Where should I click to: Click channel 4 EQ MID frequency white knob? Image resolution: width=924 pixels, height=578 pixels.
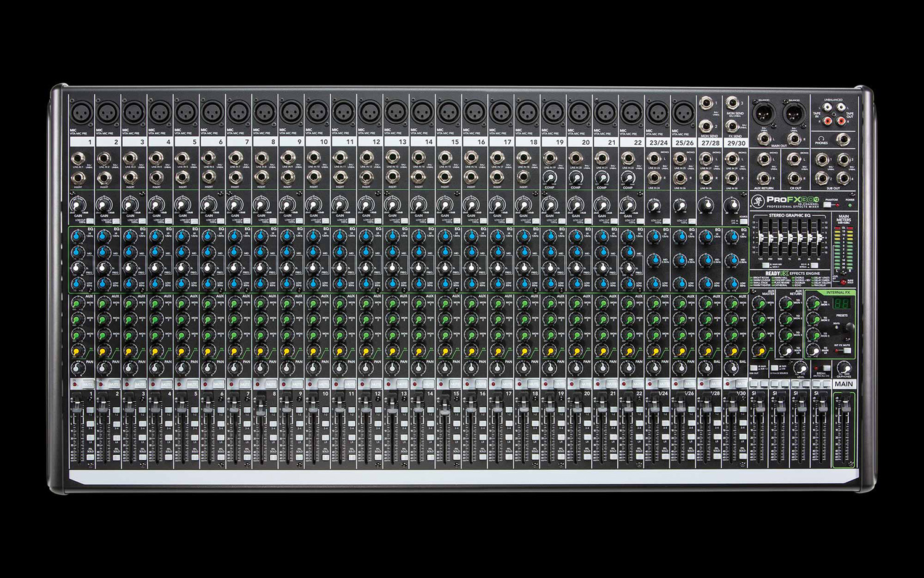click(x=155, y=267)
